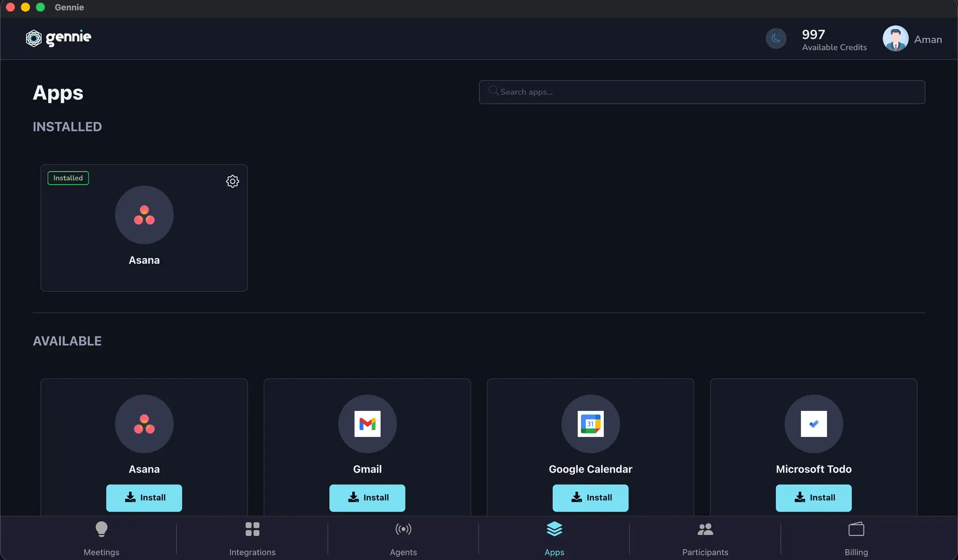Focus the Search apps input field
The width and height of the screenshot is (958, 560).
[702, 92]
